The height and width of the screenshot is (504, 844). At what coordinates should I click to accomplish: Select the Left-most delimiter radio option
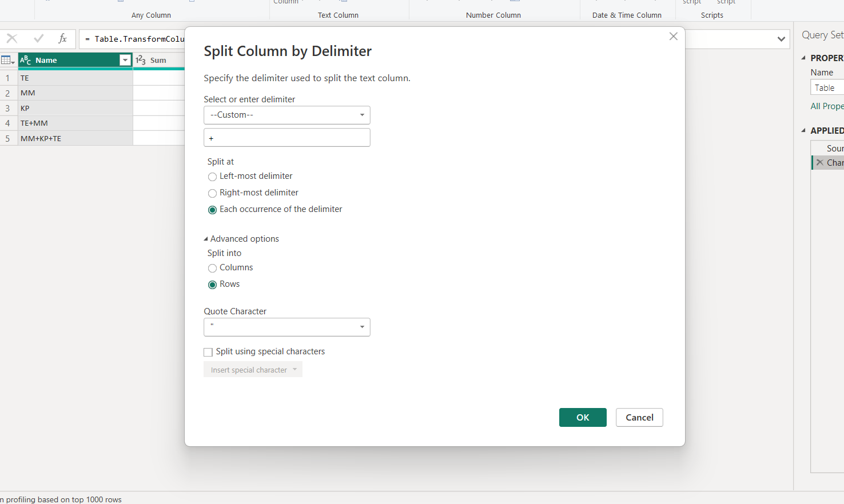(x=212, y=177)
